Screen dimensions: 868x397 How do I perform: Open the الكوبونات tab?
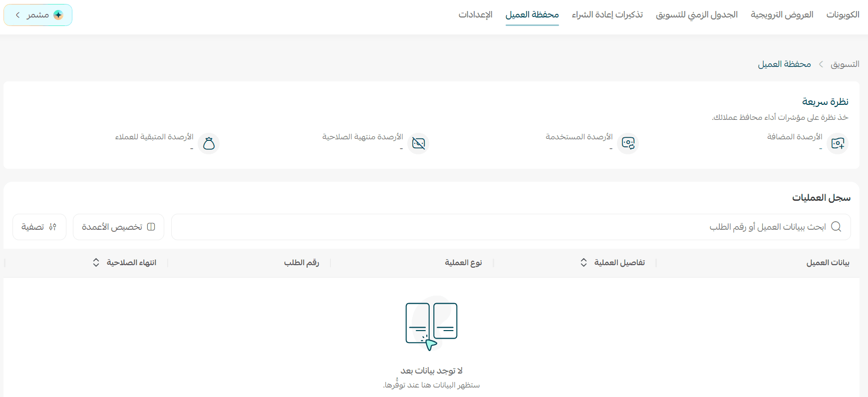tap(843, 14)
